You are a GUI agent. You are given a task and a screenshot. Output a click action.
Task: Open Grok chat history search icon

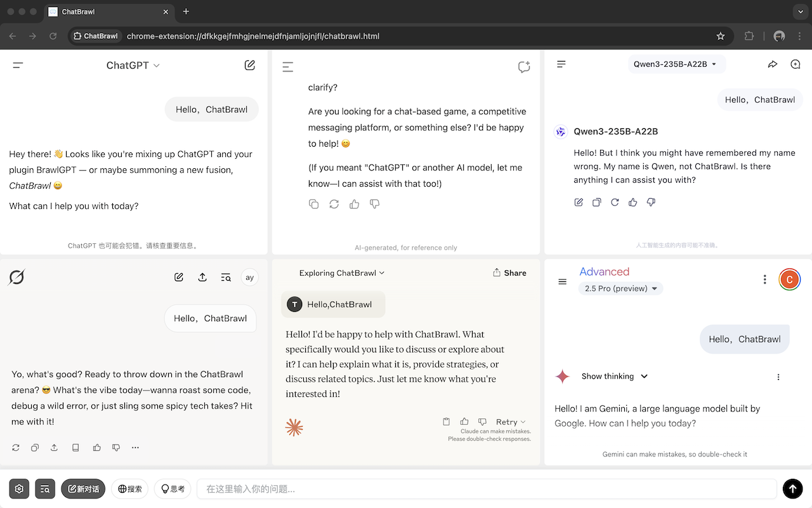pos(226,277)
